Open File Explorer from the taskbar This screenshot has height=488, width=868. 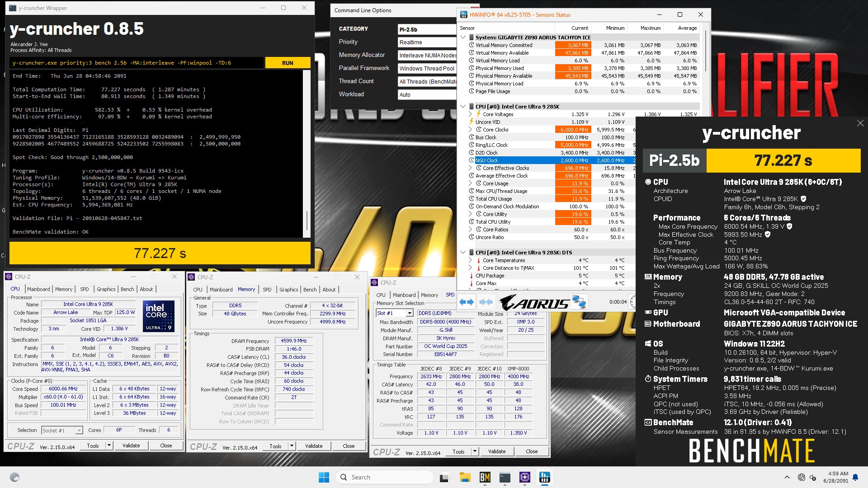point(465,477)
